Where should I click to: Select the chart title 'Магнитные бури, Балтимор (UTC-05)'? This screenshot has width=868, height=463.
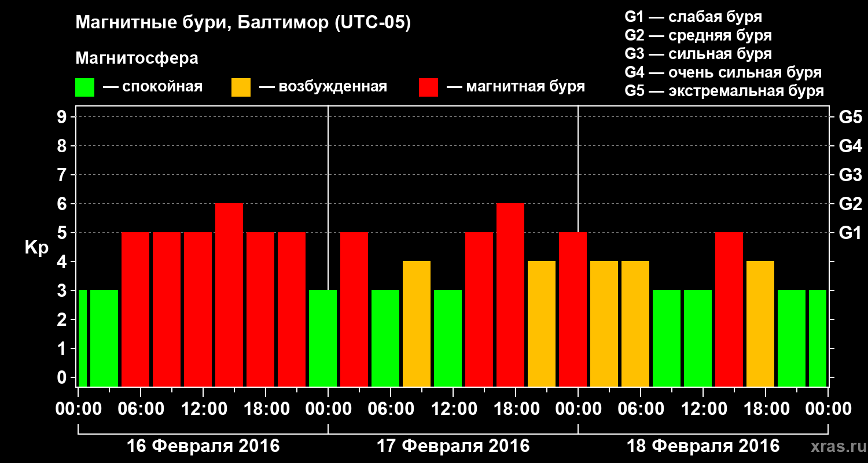tap(243, 24)
